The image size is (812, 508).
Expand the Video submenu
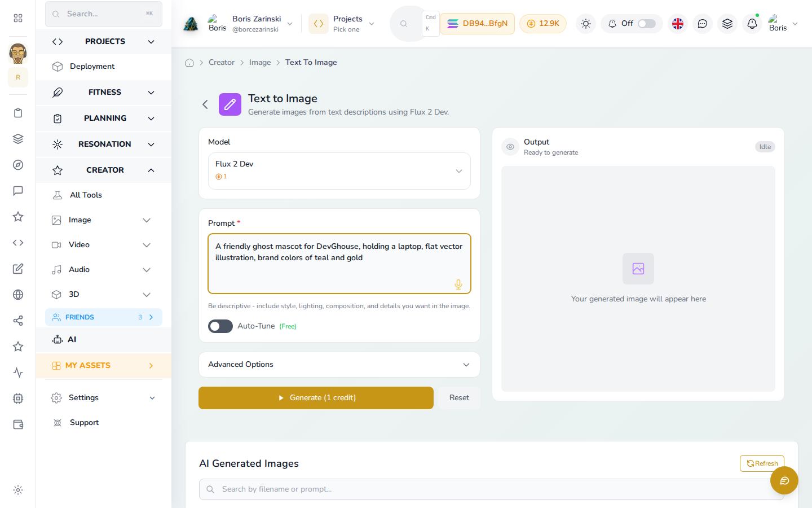tap(104, 245)
